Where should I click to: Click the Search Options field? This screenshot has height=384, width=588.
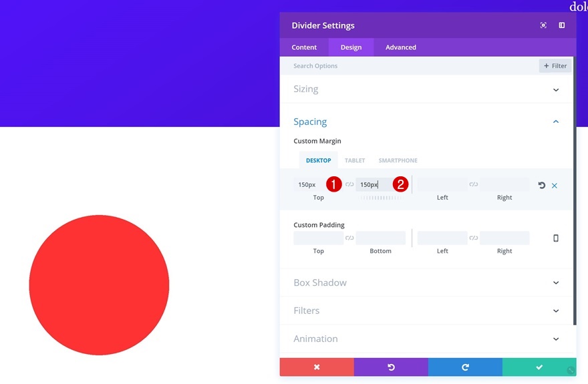tap(409, 66)
